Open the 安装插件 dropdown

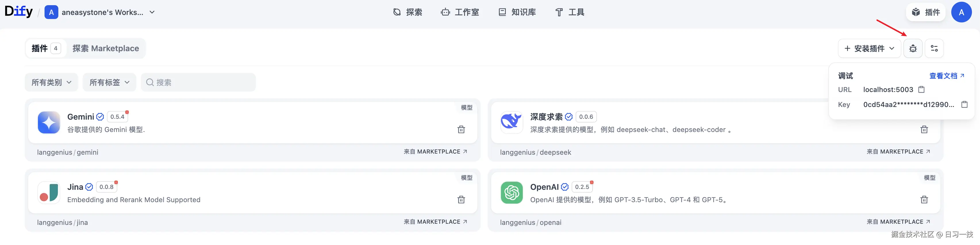click(x=869, y=48)
